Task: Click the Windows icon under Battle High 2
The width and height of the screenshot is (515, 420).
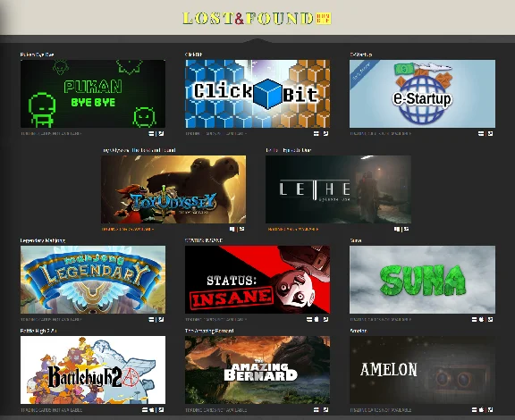Action: point(145,410)
